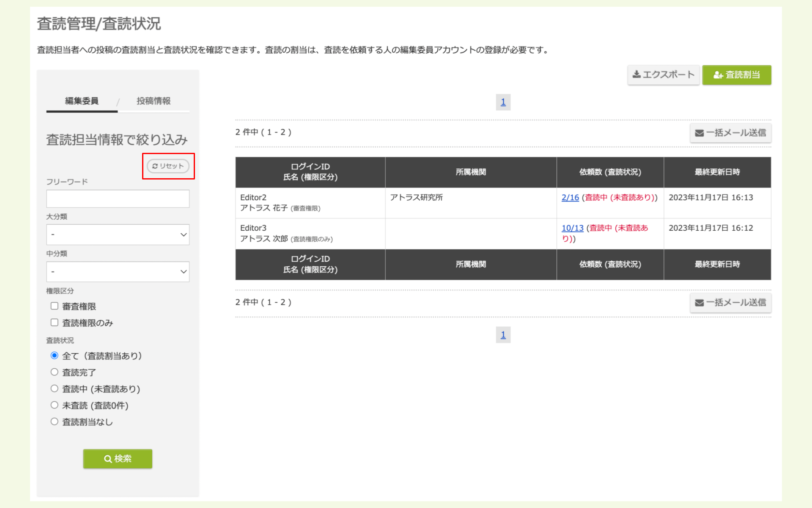Click the エクスポート download button
The height and width of the screenshot is (508, 812).
(663, 75)
